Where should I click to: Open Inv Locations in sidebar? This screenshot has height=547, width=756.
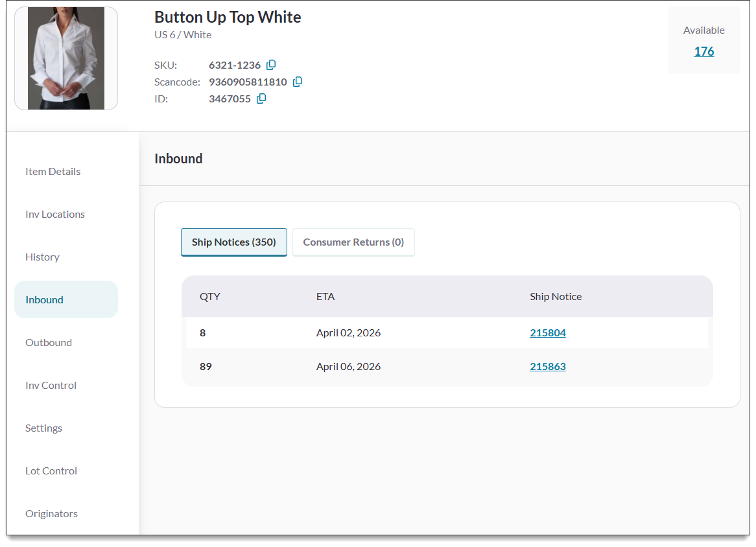click(55, 214)
